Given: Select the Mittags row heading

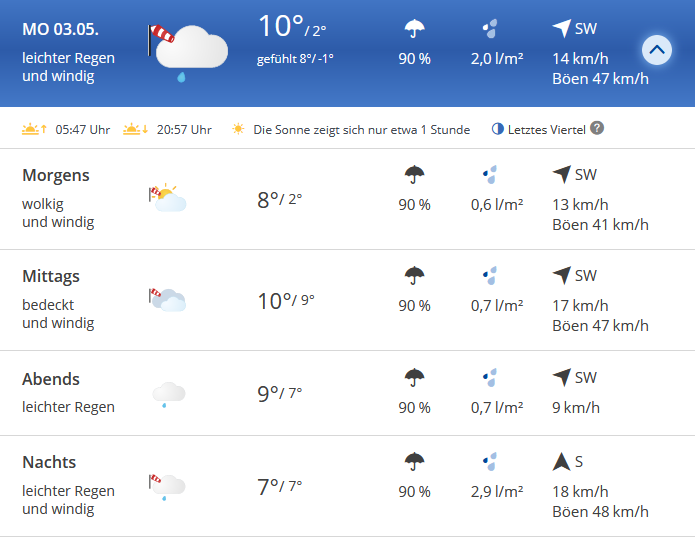Looking at the screenshot, I should click(51, 276).
